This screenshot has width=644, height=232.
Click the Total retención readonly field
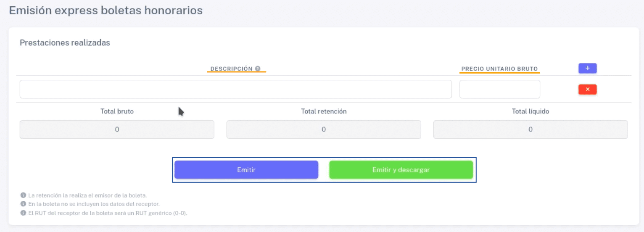pos(324,129)
